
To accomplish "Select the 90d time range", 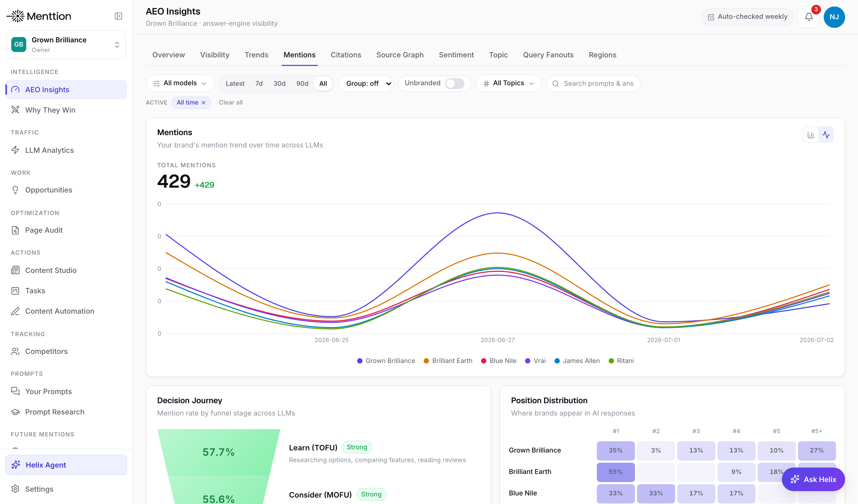I will pyautogui.click(x=302, y=83).
